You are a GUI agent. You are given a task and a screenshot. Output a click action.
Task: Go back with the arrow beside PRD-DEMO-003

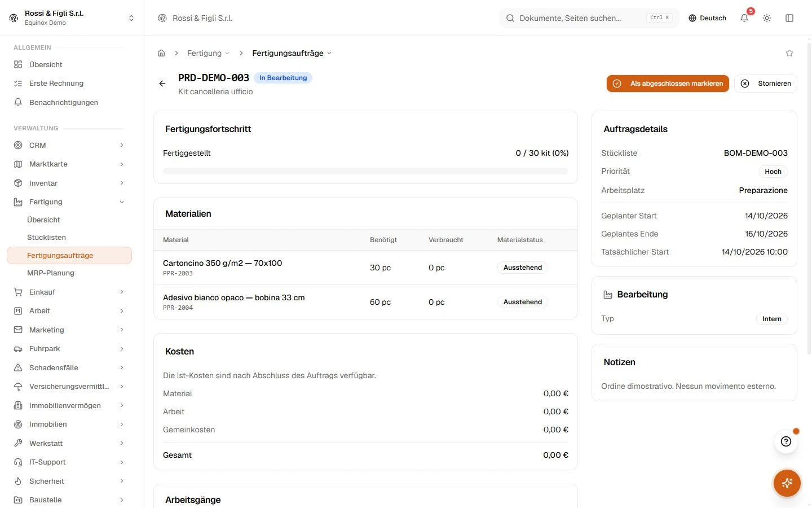[x=162, y=84]
